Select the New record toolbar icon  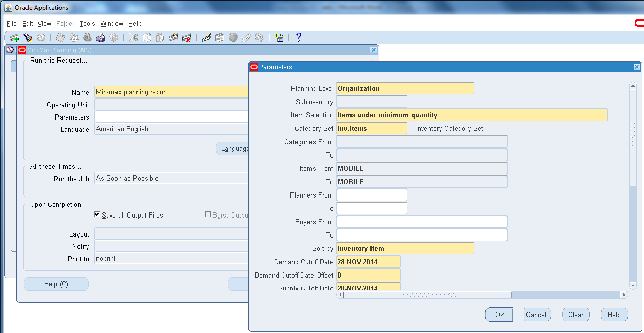coord(13,37)
